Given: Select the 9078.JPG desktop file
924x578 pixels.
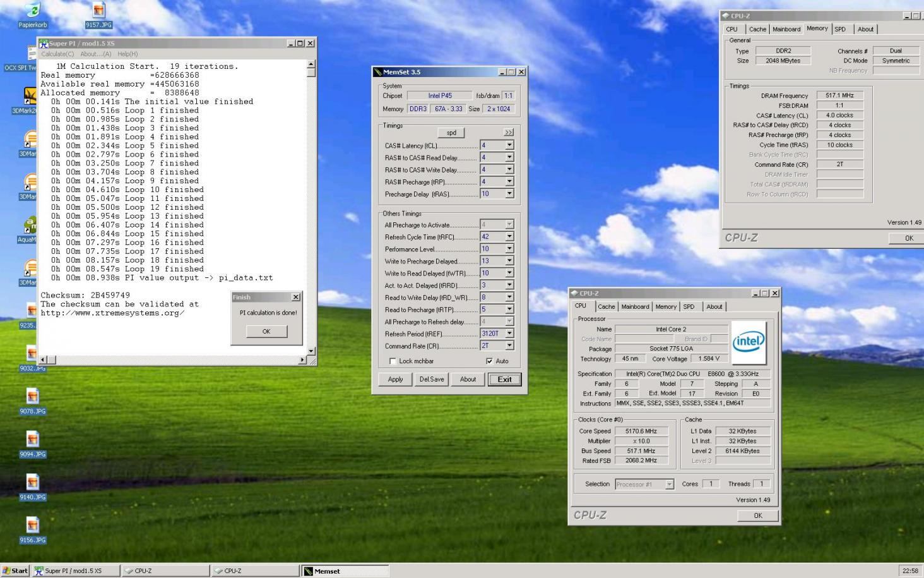Looking at the screenshot, I should [32, 396].
